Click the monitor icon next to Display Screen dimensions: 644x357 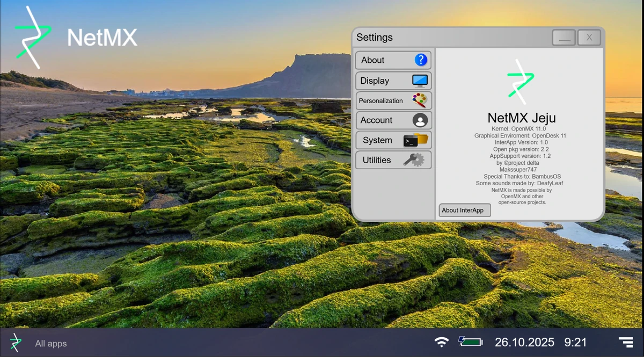click(x=420, y=80)
